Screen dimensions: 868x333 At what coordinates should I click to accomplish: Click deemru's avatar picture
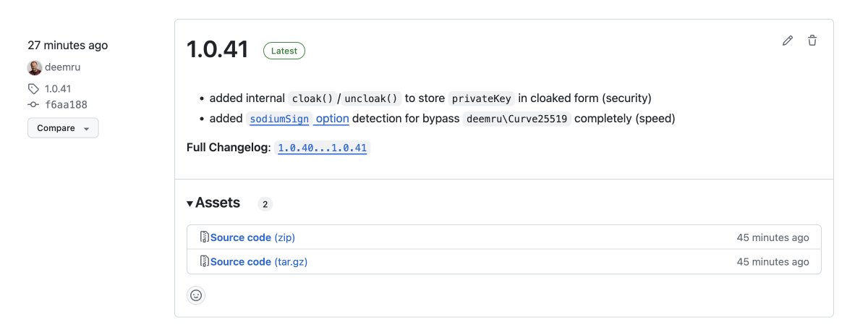pos(34,68)
